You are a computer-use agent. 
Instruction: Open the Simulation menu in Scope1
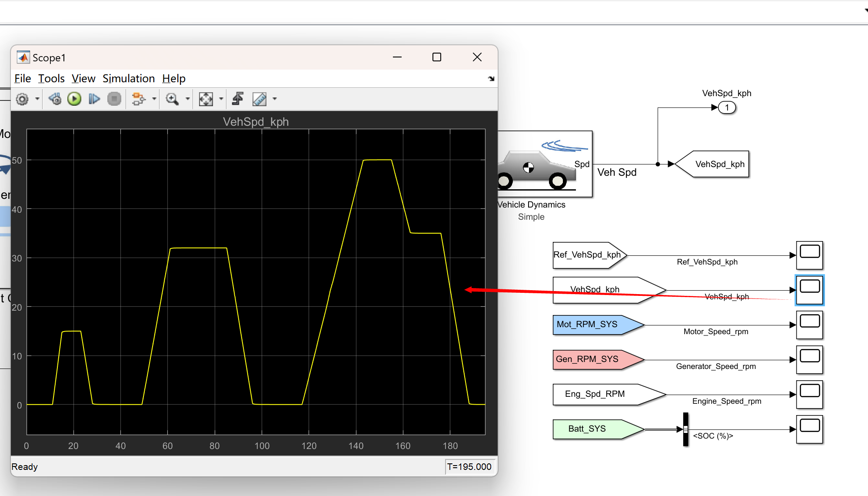tap(129, 78)
